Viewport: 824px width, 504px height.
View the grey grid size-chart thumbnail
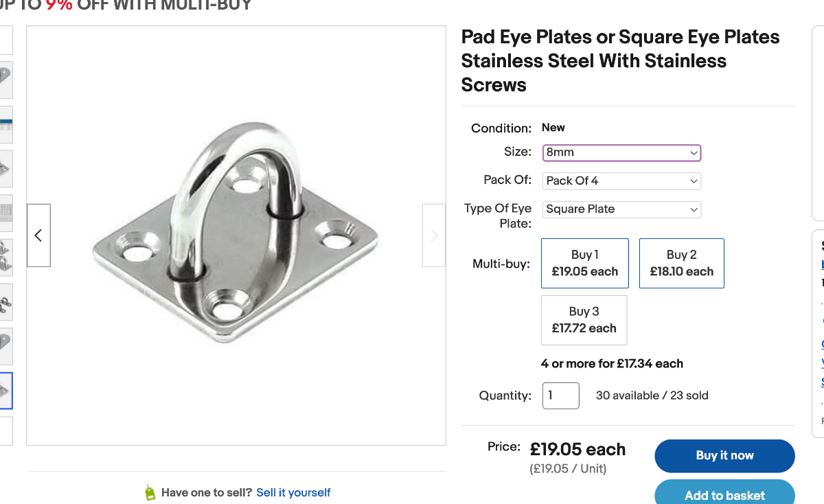(x=5, y=213)
